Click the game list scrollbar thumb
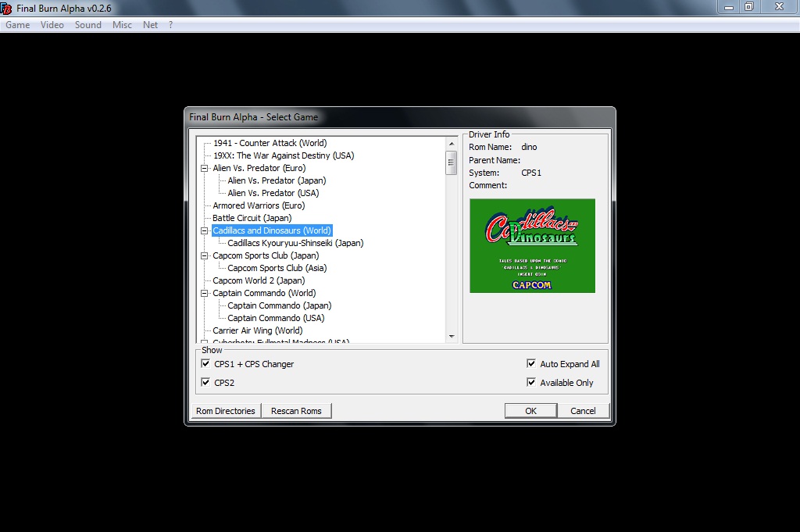The image size is (800, 532). coord(451,162)
